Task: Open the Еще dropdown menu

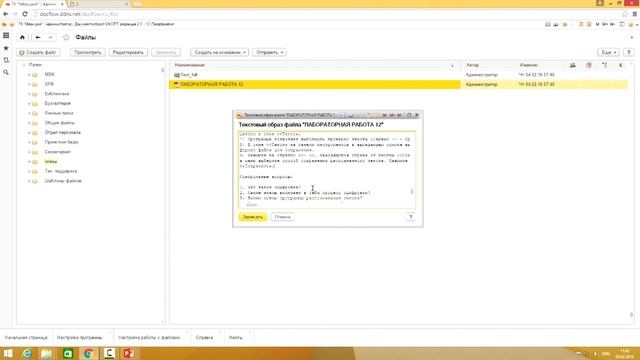Action: coord(609,53)
